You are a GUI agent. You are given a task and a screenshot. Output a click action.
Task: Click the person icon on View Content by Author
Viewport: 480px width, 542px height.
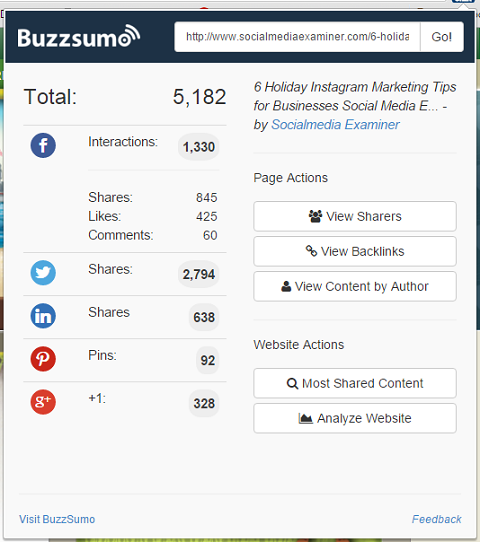pos(286,286)
